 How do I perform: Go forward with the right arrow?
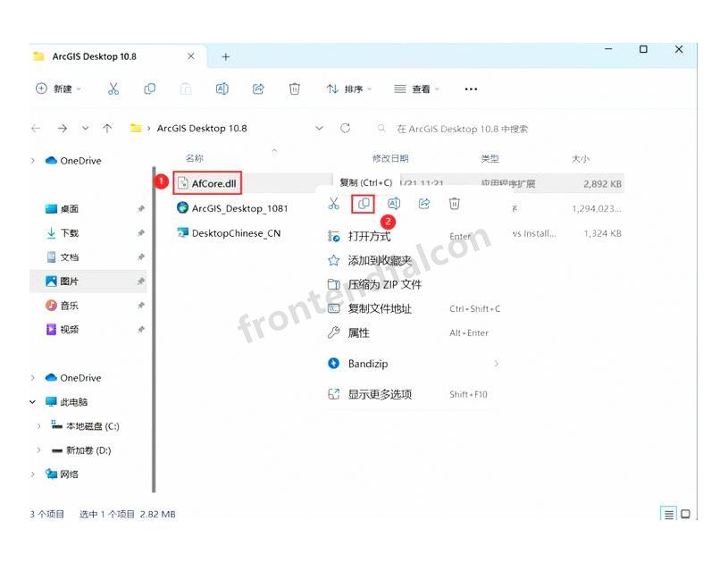point(63,128)
